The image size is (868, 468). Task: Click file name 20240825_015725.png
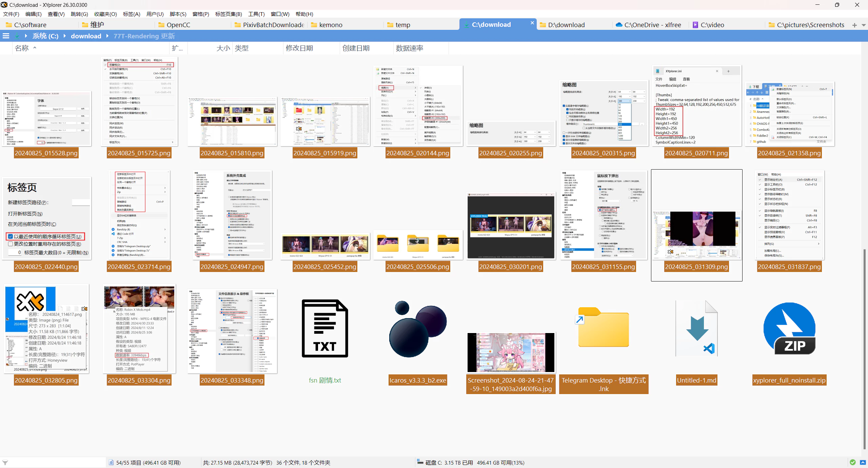139,153
